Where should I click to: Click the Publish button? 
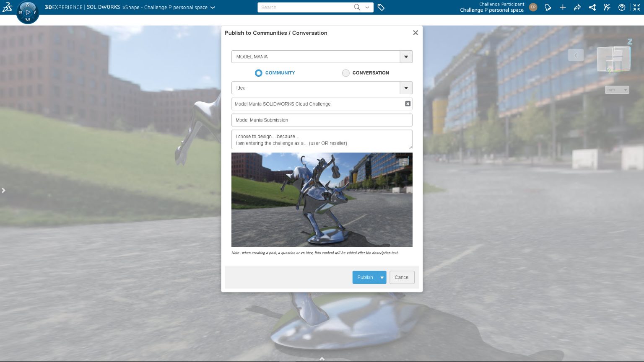[x=365, y=277]
